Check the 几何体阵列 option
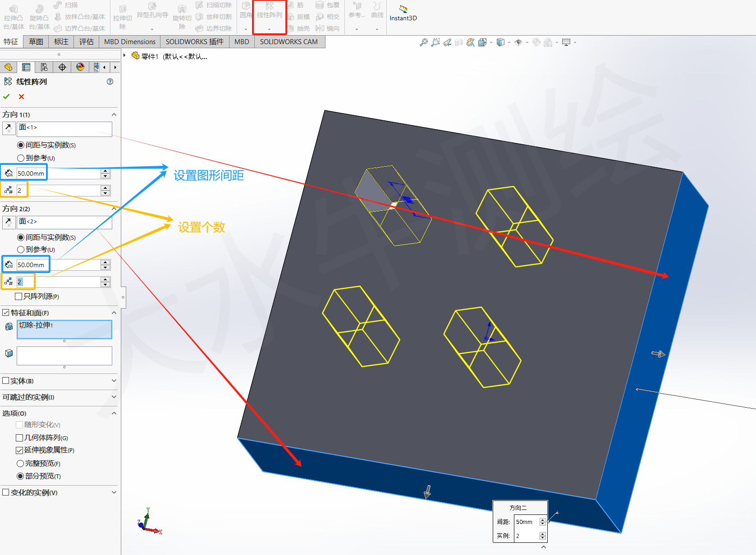 [20, 437]
